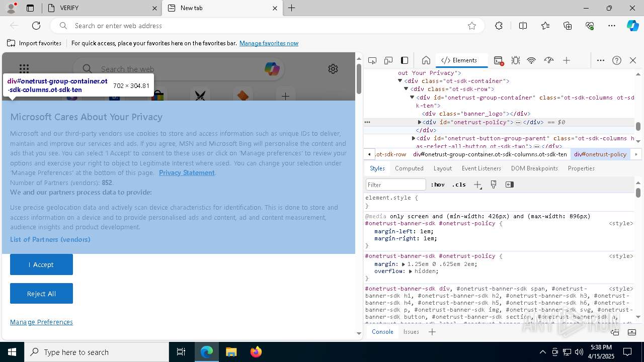
Task: Click the Reject All button
Action: (41, 294)
